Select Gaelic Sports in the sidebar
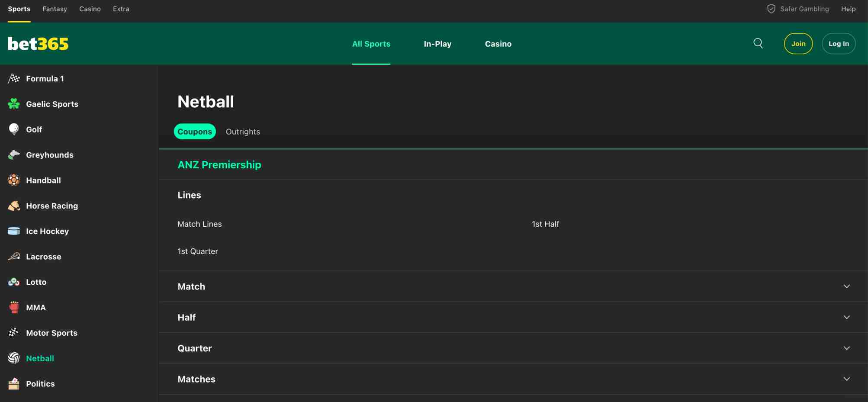Screen dimensions: 868x402 pyautogui.click(x=52, y=104)
